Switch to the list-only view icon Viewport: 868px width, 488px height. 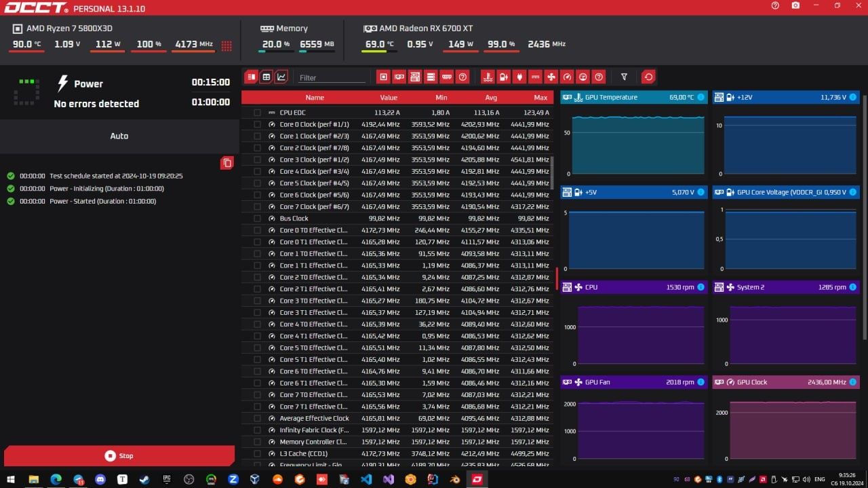pos(251,77)
